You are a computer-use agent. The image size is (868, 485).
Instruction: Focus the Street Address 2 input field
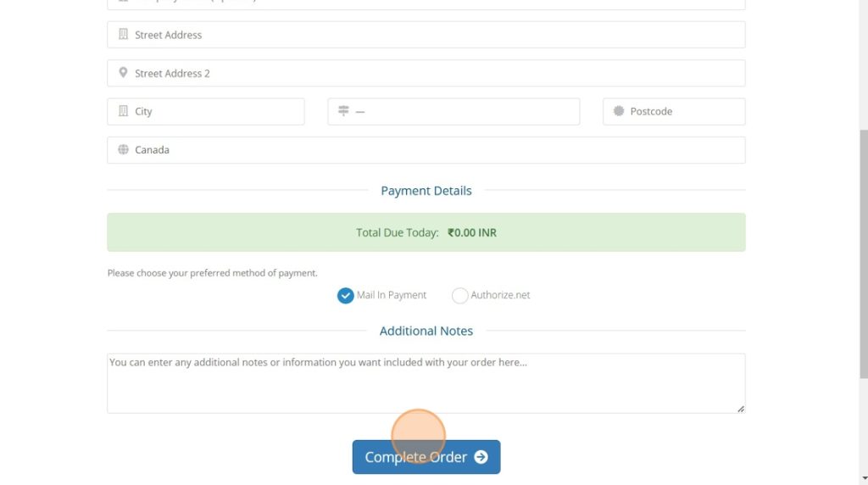[426, 73]
